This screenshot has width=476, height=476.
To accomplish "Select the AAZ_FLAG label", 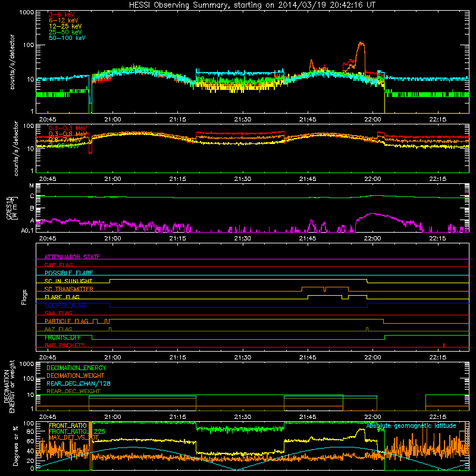I will tap(58, 329).
